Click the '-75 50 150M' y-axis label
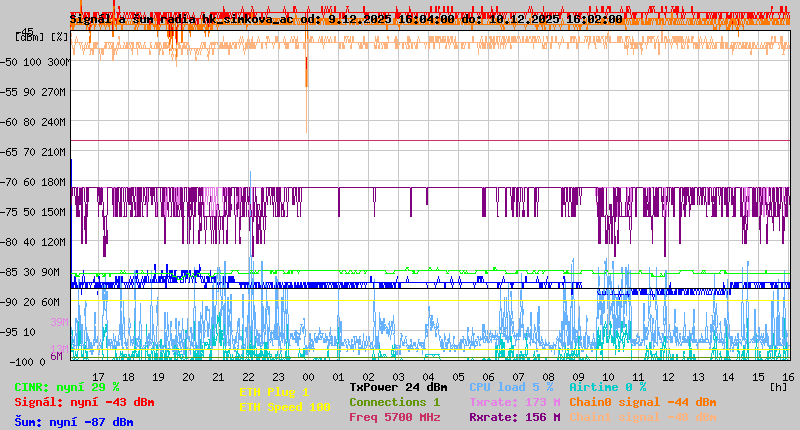Image resolution: width=800 pixels, height=430 pixels. click(33, 212)
